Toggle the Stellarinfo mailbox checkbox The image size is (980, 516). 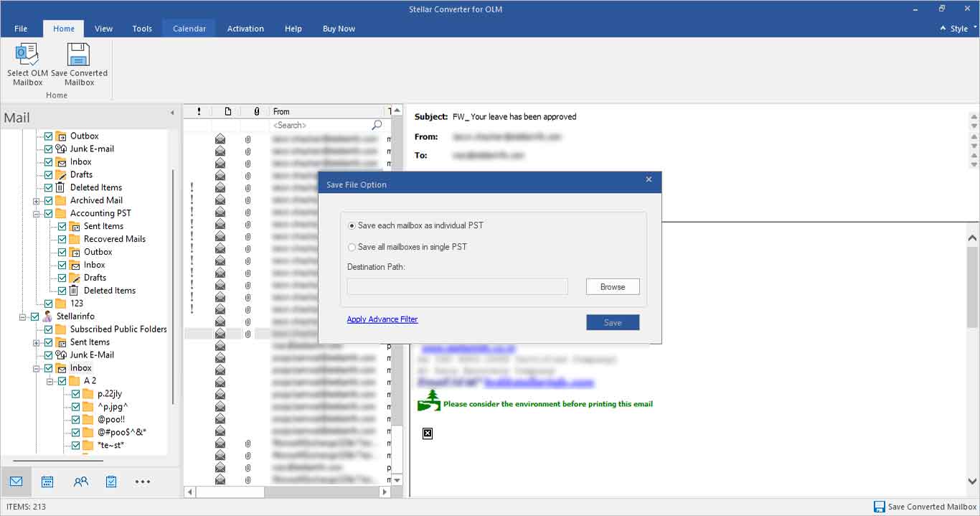tap(35, 316)
